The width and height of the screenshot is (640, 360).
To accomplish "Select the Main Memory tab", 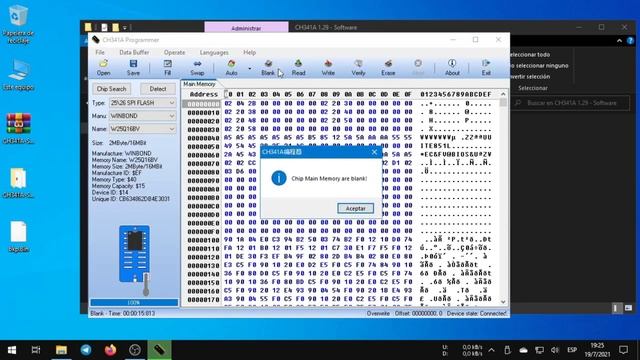I will coord(199,84).
